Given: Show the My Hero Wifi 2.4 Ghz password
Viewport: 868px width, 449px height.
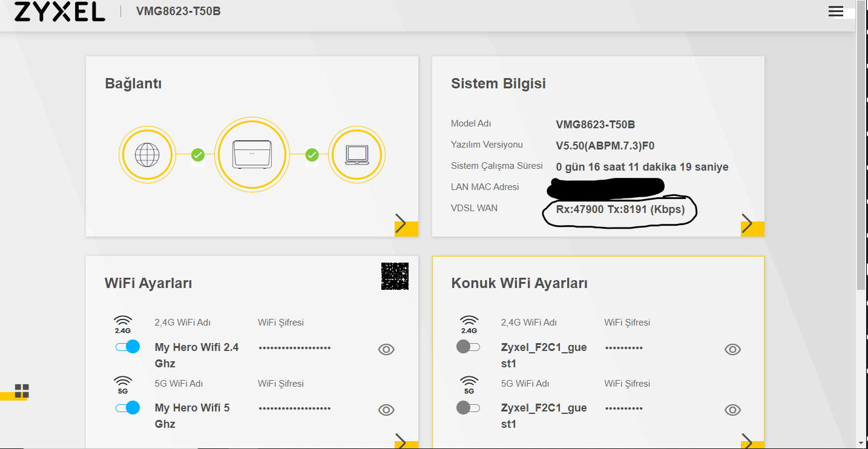Looking at the screenshot, I should coord(386,349).
